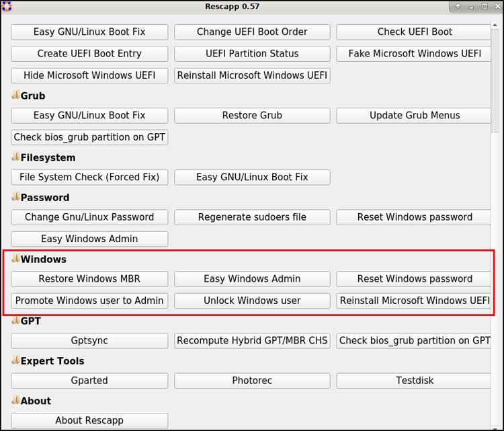This screenshot has height=431, width=504.
Task: Click the icon beside the Windows heading
Action: pos(15,259)
